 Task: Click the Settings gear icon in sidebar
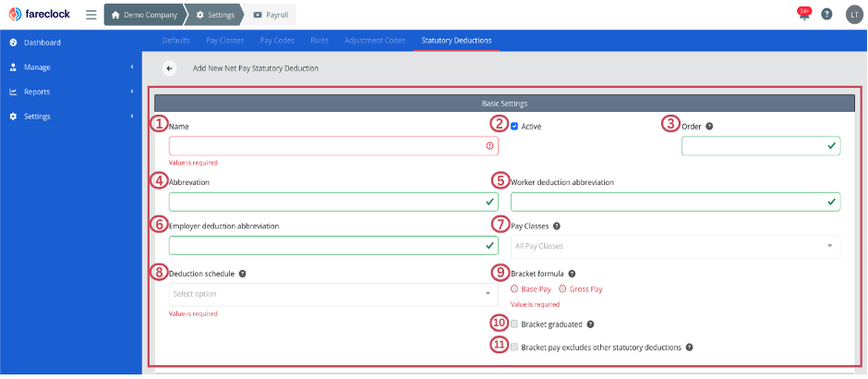click(x=13, y=116)
